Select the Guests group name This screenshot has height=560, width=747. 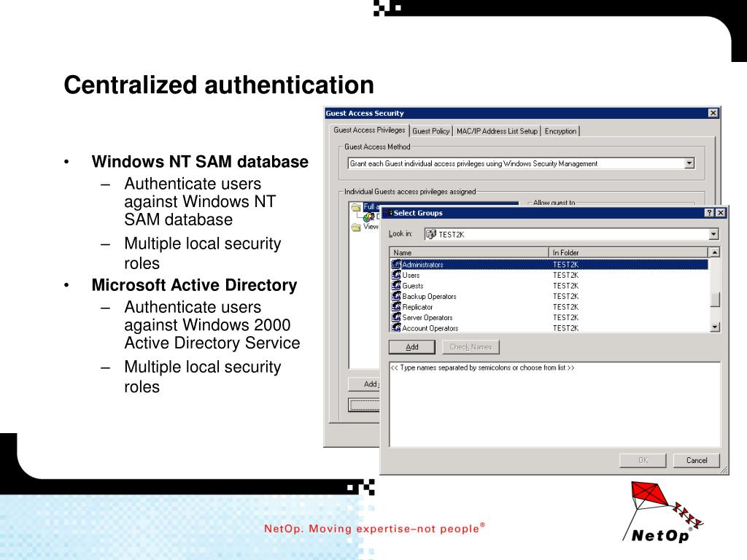(x=413, y=286)
